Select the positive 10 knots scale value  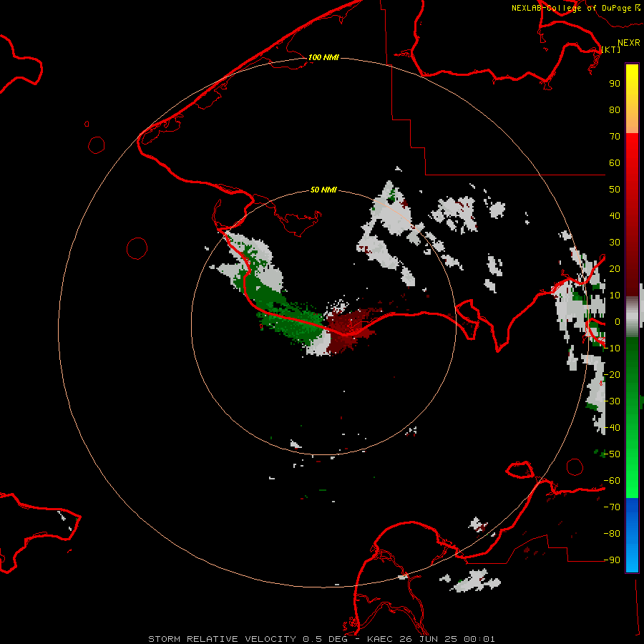point(615,296)
